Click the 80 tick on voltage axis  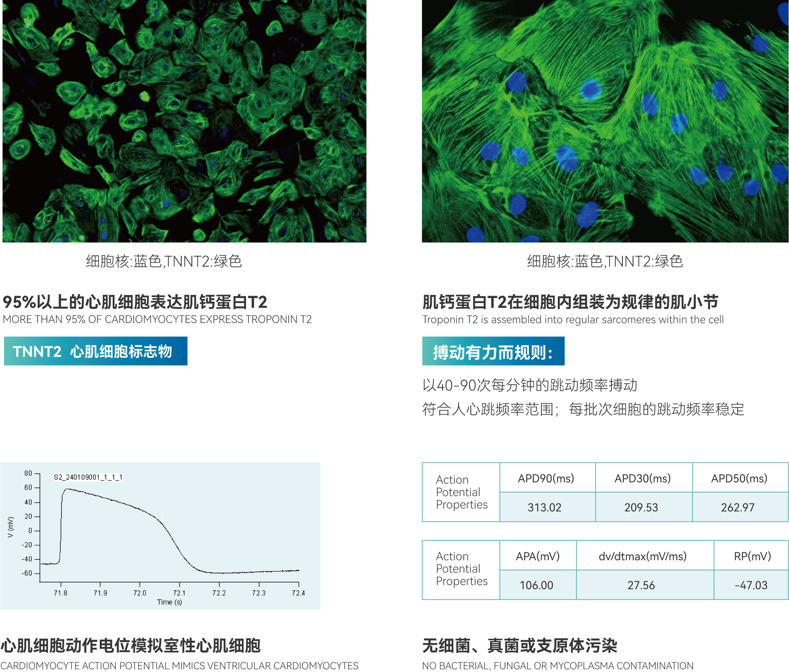28,473
